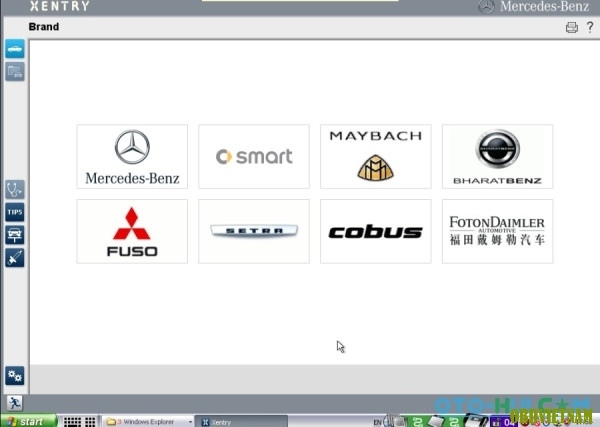The width and height of the screenshot is (600, 427).
Task: Click the first keyboard grid icon in taskbar
Action: pyautogui.click(x=72, y=422)
